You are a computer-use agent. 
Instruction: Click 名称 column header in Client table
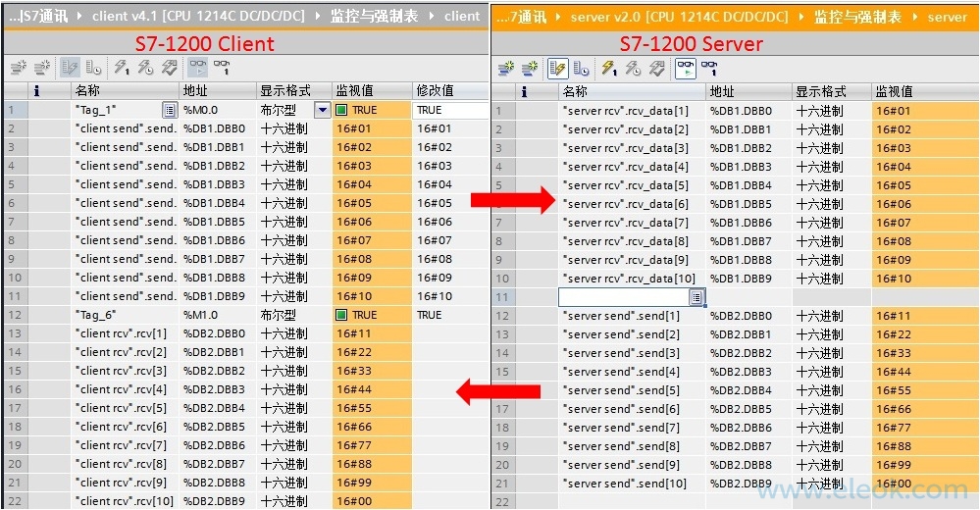tap(125, 91)
